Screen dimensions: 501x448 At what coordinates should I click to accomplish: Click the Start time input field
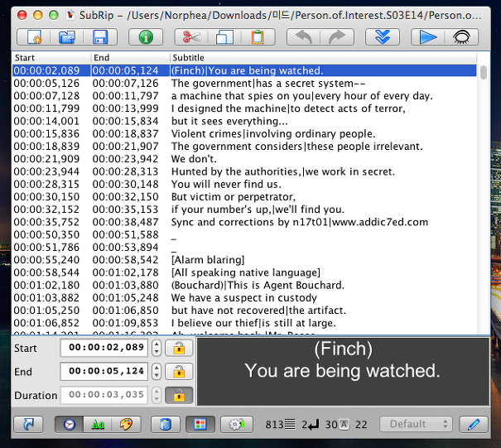tap(104, 348)
